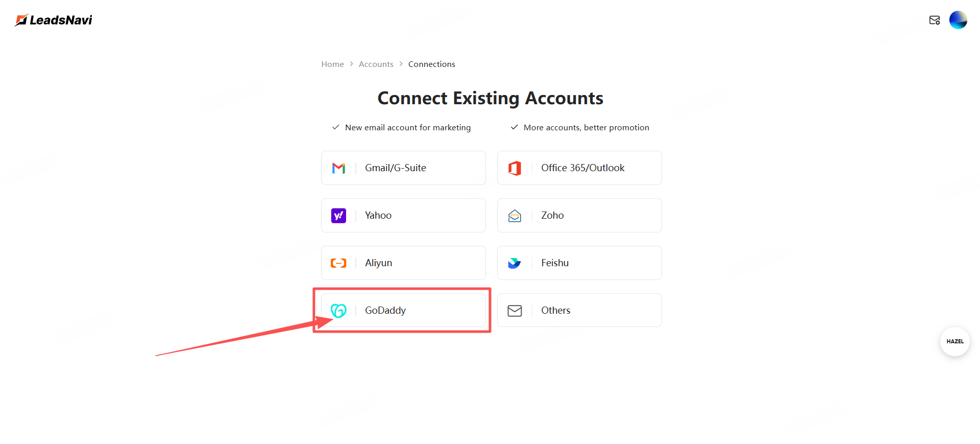This screenshot has width=980, height=444.
Task: Click the Zoho mail icon
Action: (514, 216)
